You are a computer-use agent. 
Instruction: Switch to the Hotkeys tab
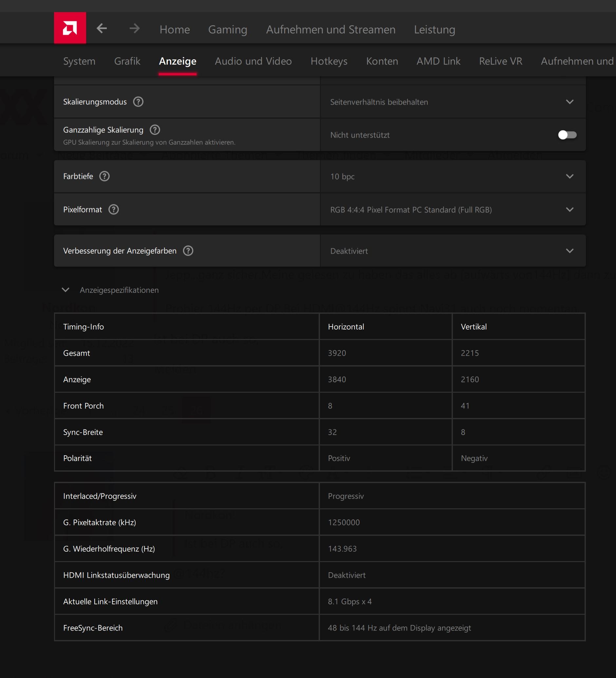pyautogui.click(x=328, y=61)
